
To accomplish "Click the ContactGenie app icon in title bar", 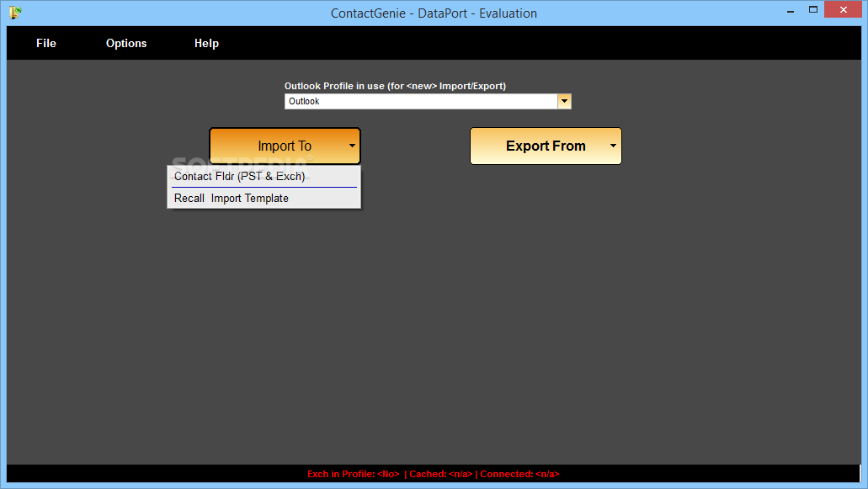I will [15, 12].
